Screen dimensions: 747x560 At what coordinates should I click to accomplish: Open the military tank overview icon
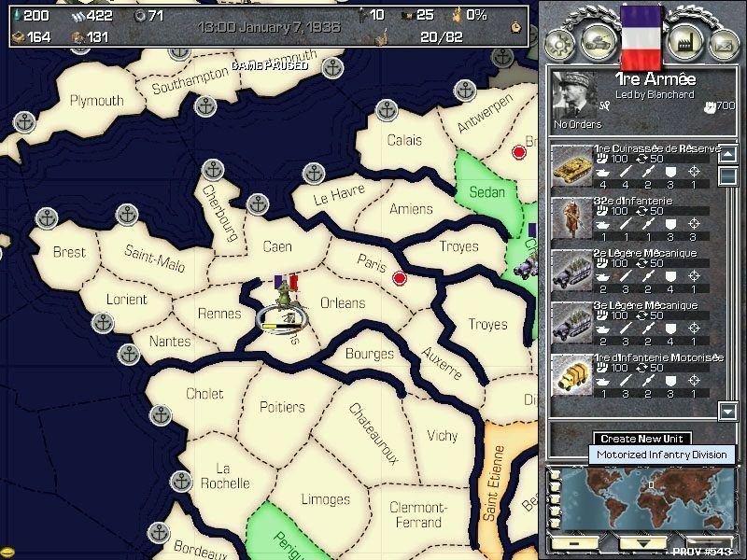click(597, 43)
